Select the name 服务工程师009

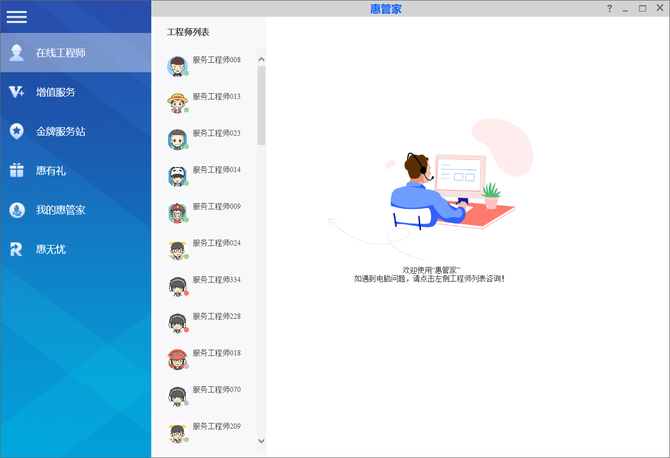pyautogui.click(x=217, y=206)
